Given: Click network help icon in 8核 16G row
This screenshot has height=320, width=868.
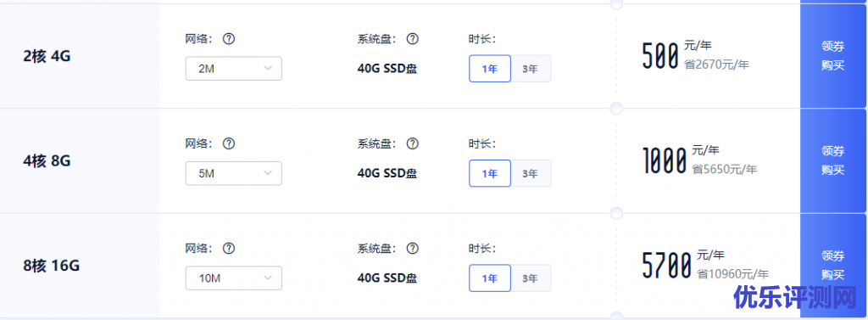Looking at the screenshot, I should tap(229, 249).
